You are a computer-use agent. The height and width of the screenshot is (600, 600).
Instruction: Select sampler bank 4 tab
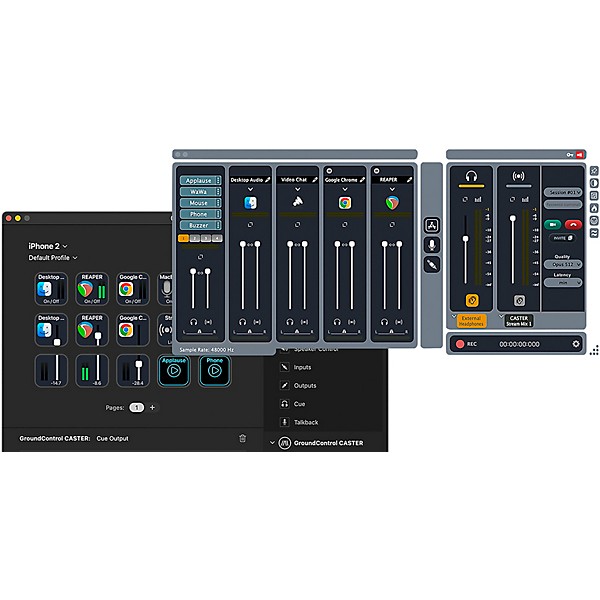click(x=217, y=238)
